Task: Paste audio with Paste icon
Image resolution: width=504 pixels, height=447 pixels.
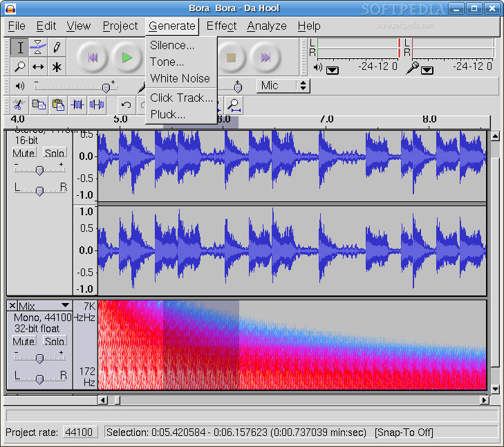Action: pos(58,105)
